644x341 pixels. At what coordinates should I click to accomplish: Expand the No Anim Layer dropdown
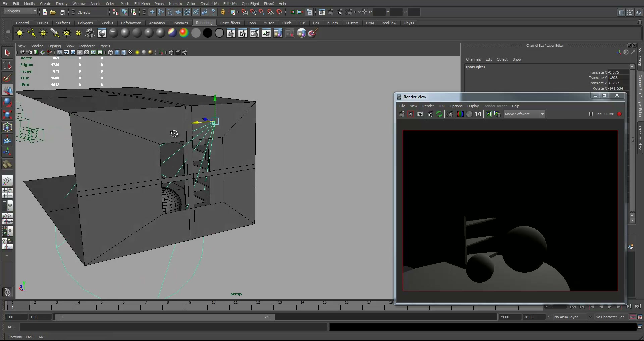(549, 317)
